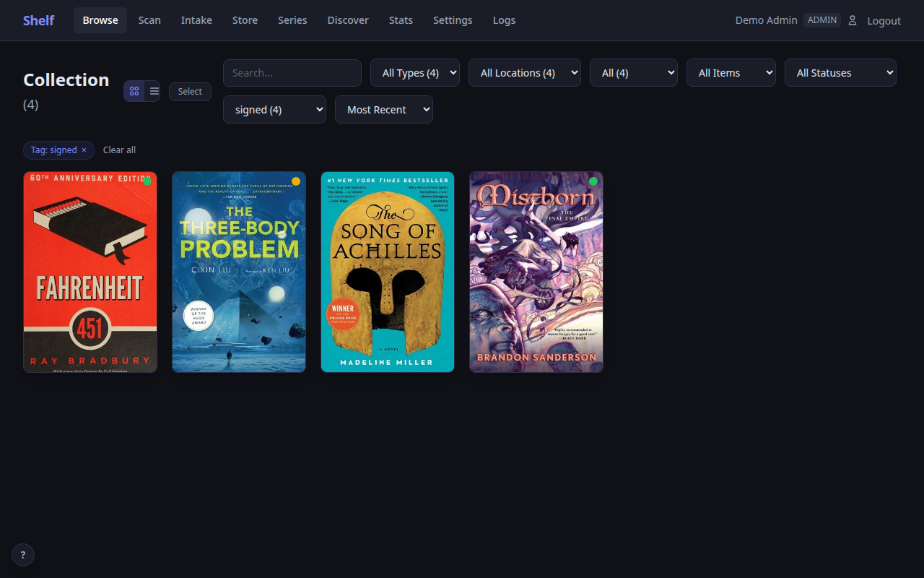Log out of the account
924x578 pixels.
[x=884, y=20]
